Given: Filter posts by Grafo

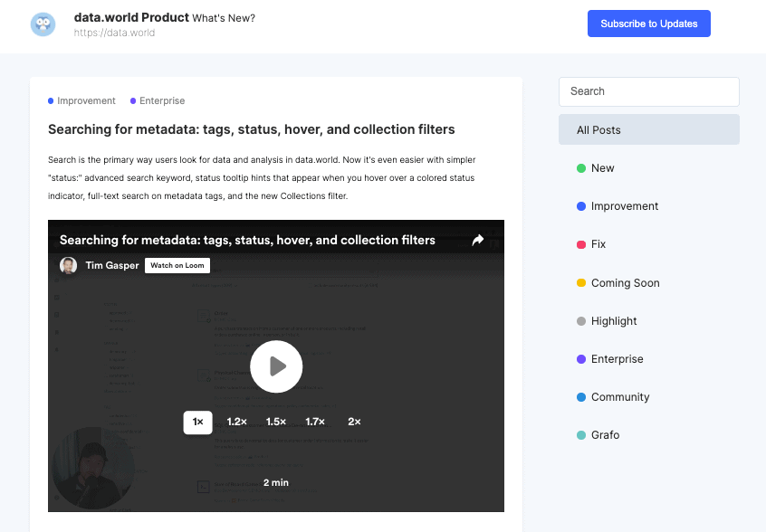Looking at the screenshot, I should [598, 435].
